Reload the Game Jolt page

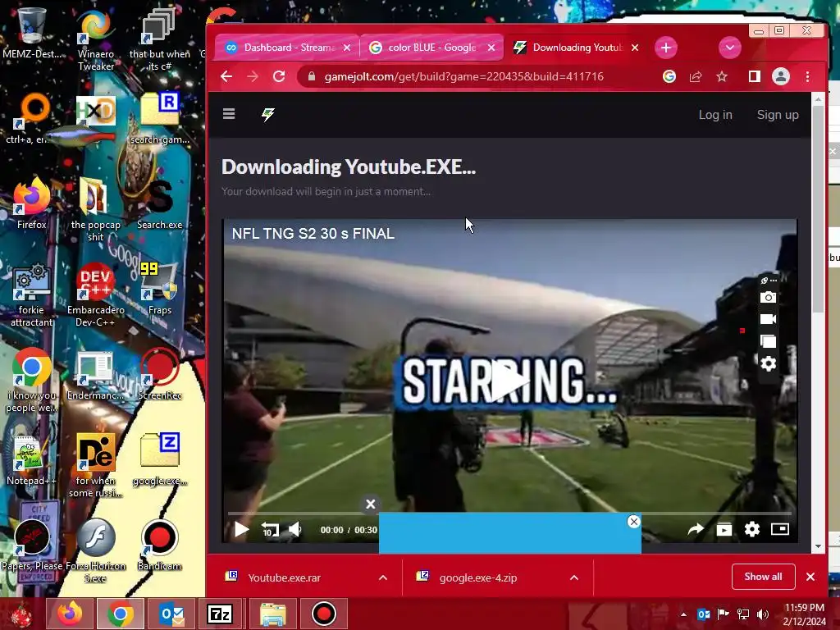pyautogui.click(x=279, y=76)
